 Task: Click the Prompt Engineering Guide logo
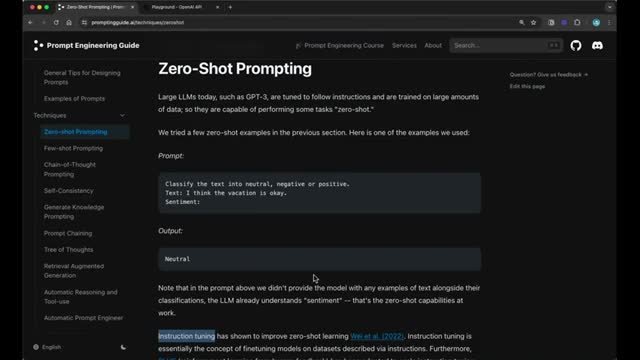(x=87, y=45)
